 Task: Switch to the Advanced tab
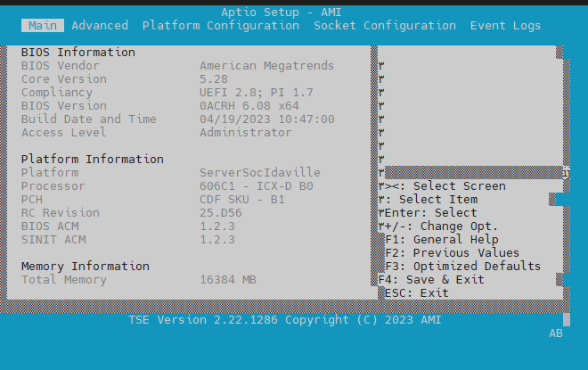click(99, 26)
